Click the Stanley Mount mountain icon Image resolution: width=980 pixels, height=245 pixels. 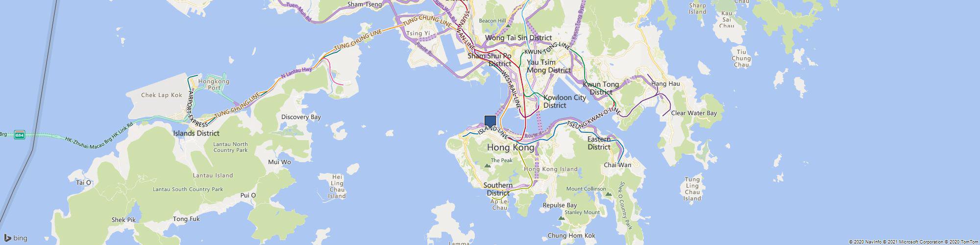(x=563, y=218)
